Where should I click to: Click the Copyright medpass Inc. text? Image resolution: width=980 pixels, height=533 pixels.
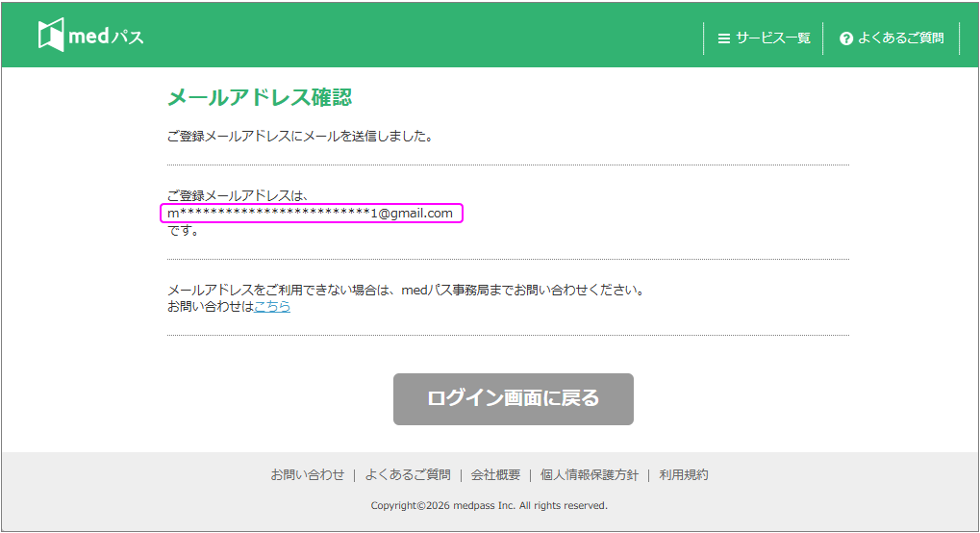click(489, 505)
